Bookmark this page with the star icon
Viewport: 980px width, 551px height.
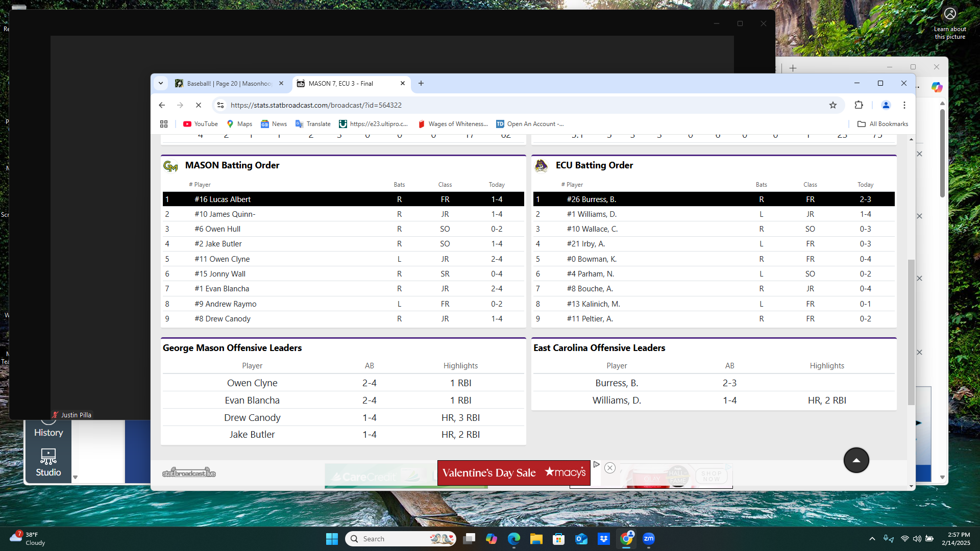(x=833, y=105)
